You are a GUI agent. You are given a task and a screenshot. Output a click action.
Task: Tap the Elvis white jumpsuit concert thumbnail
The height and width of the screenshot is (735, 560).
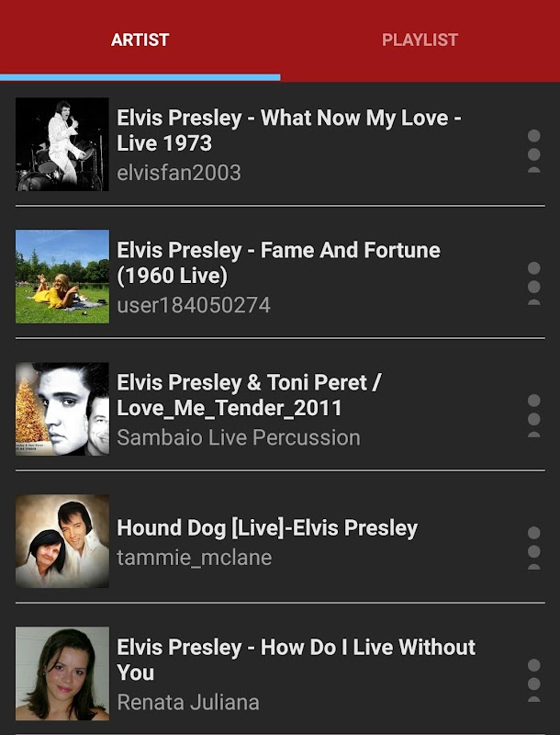(62, 144)
